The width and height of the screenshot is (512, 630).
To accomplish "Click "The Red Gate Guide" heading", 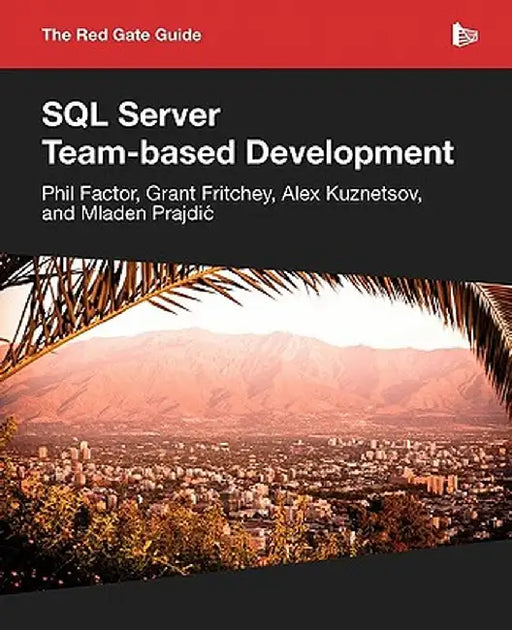I will click(121, 35).
